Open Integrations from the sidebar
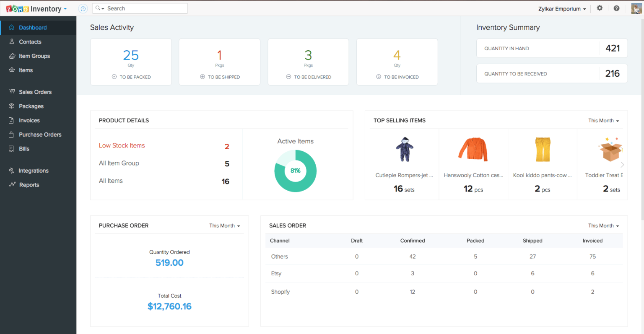Screen dimensions: 644x334 click(x=34, y=171)
